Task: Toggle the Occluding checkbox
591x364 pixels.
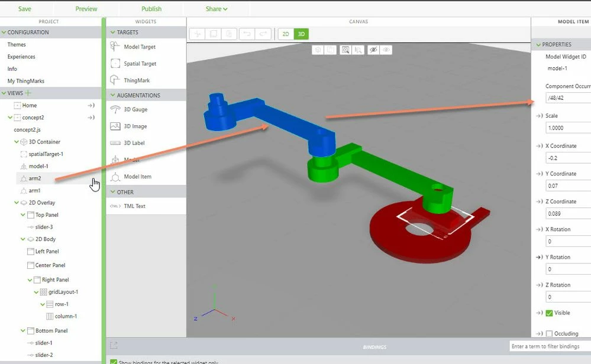Action: [549, 333]
